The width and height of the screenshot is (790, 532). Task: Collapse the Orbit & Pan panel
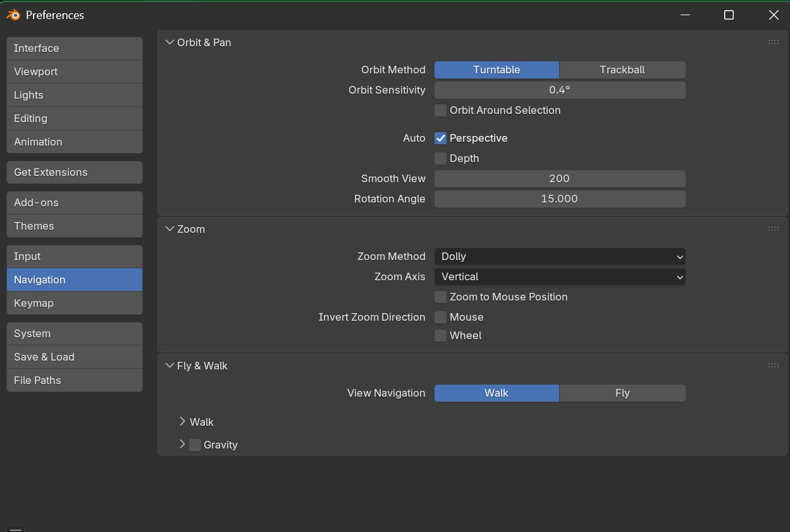(x=170, y=42)
